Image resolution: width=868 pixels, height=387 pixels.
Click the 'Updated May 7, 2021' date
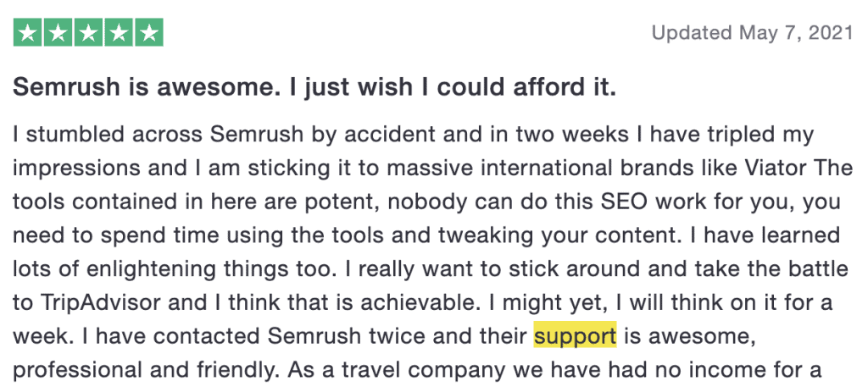coord(753,33)
